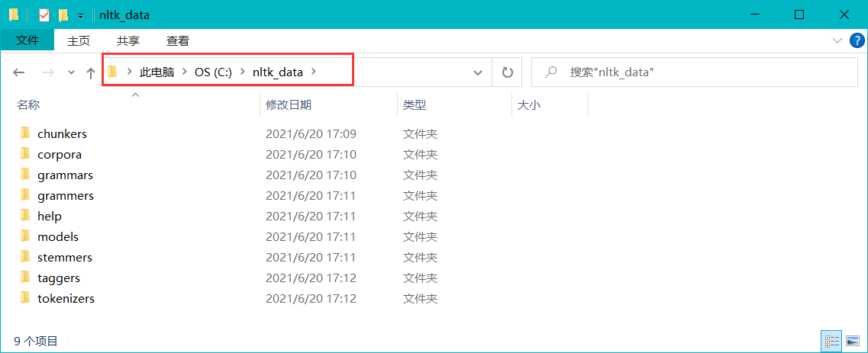The image size is (868, 353).
Task: Select the grammers folder name
Action: [66, 195]
